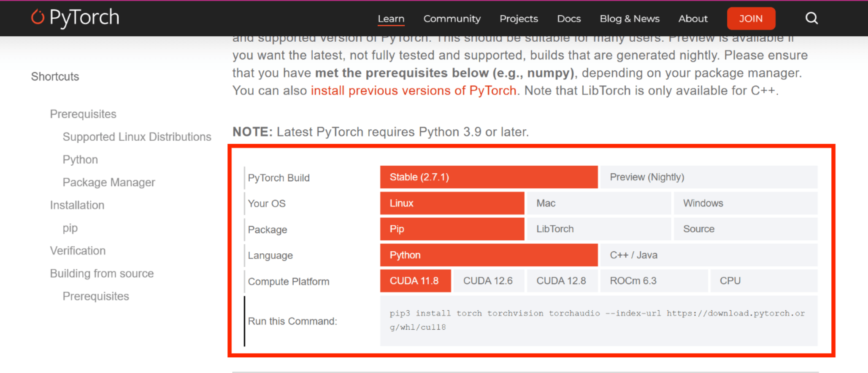
Task: Click the Language row label
Action: [x=270, y=255]
